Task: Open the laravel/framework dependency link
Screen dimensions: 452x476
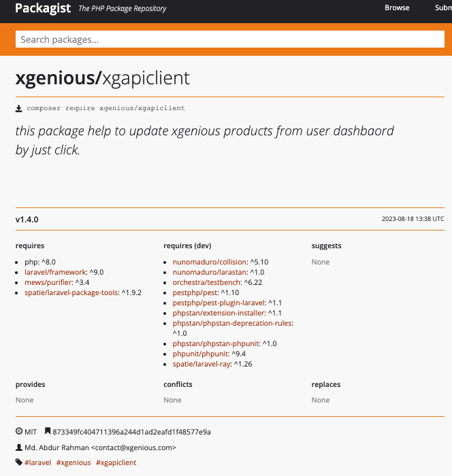Action: point(56,272)
